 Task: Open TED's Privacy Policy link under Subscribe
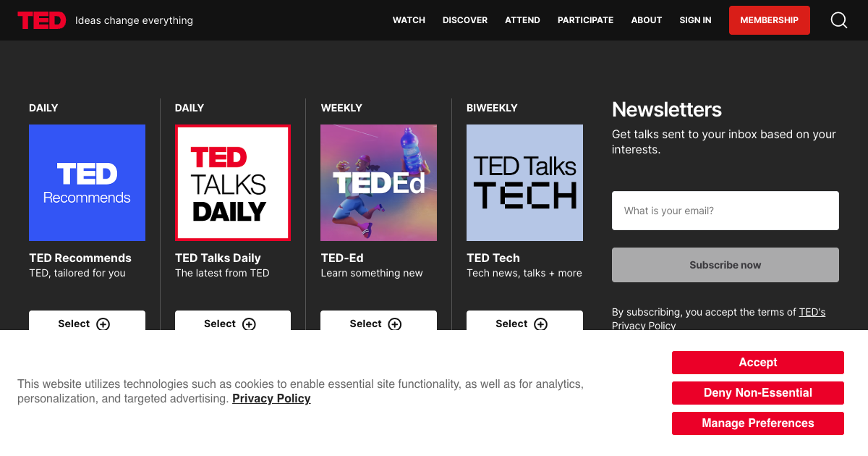click(x=811, y=311)
